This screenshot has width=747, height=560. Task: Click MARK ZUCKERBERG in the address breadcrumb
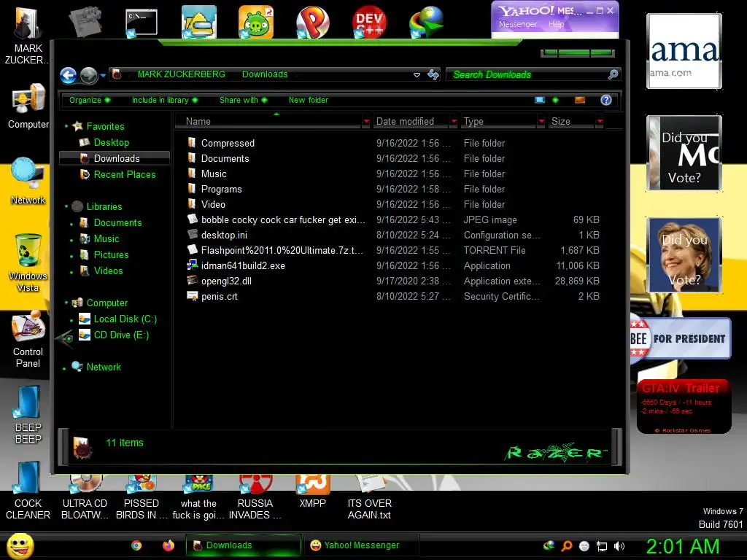(x=181, y=74)
